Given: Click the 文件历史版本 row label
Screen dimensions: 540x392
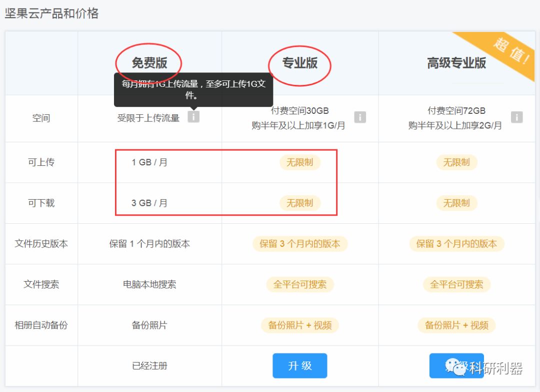Looking at the screenshot, I should click(41, 244).
